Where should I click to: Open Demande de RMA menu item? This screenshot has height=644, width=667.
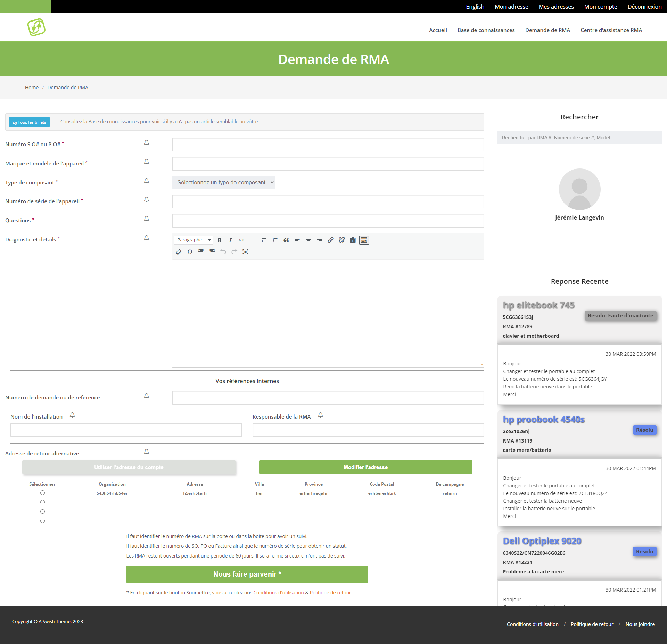pos(547,30)
